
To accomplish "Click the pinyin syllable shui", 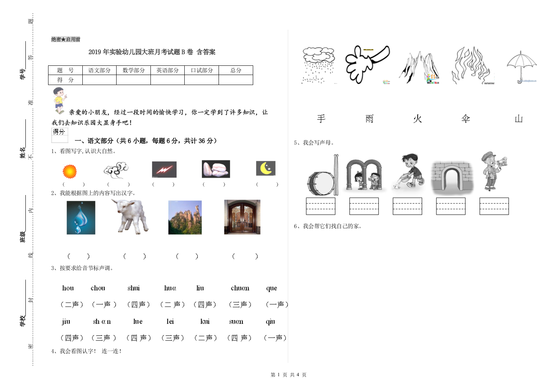I will (134, 288).
